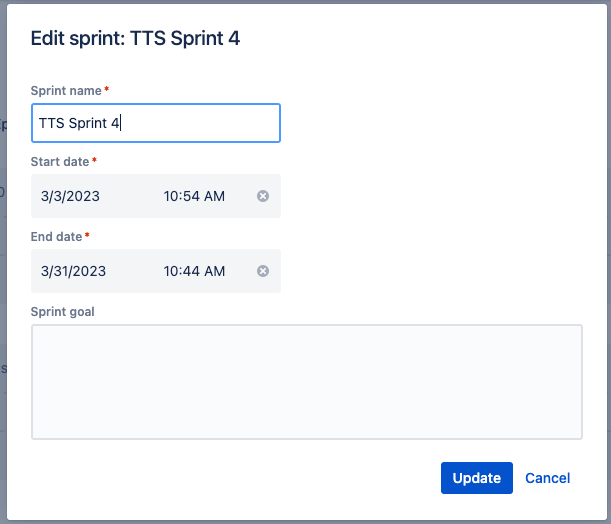Click year 2023 in the start date
This screenshot has width=611, height=524.
click(83, 196)
